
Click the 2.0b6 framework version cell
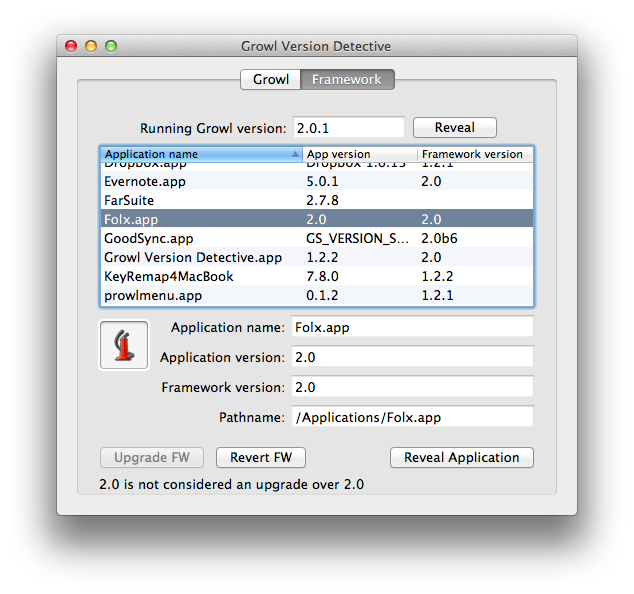tap(439, 238)
